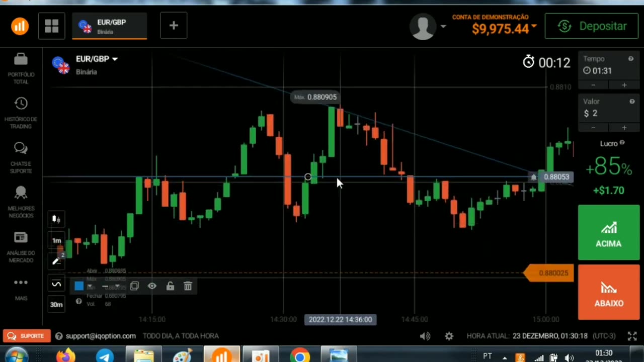Decrease the Tempo with minus button
The width and height of the screenshot is (644, 362).
point(593,85)
